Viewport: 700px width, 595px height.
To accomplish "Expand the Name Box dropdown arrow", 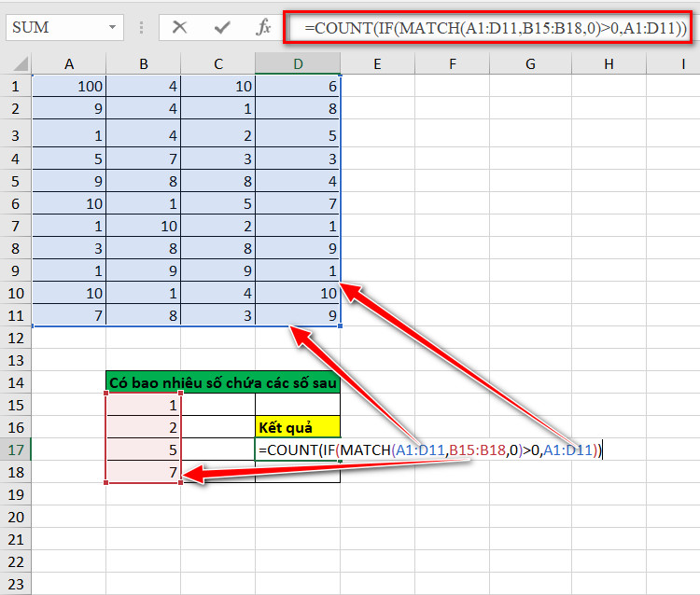I will pos(113,27).
